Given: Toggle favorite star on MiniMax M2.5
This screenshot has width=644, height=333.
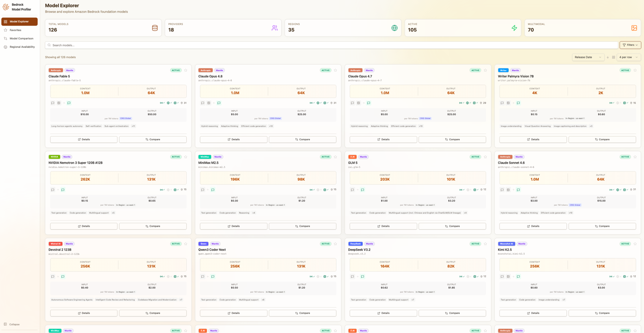Looking at the screenshot, I should tap(336, 157).
